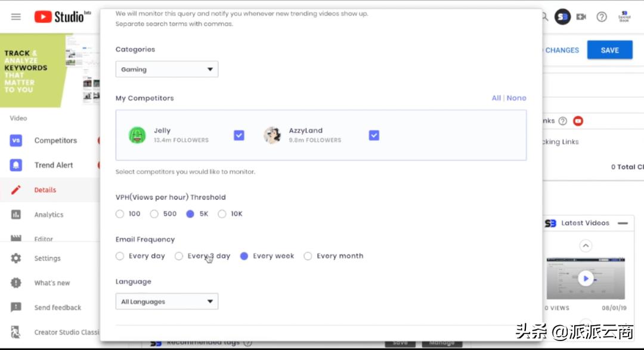Viewport: 644px width, 350px height.
Task: Select the 10K VPH threshold
Action: pyautogui.click(x=222, y=214)
